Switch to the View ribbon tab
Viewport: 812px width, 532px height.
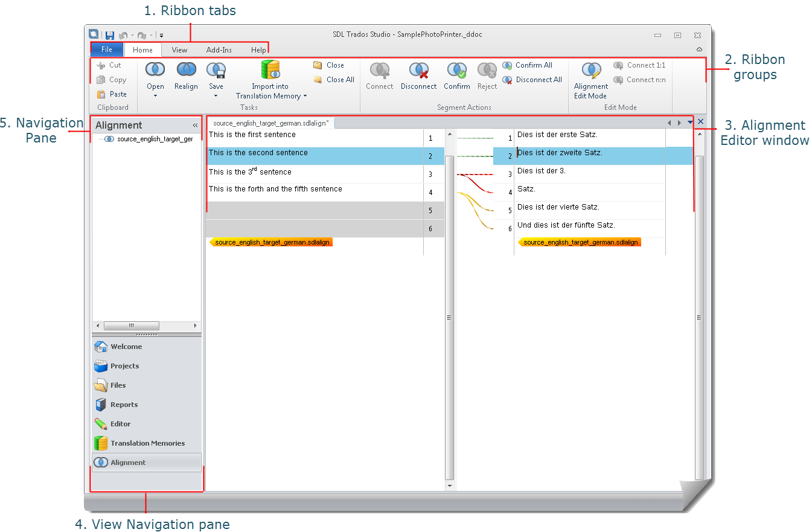click(179, 50)
